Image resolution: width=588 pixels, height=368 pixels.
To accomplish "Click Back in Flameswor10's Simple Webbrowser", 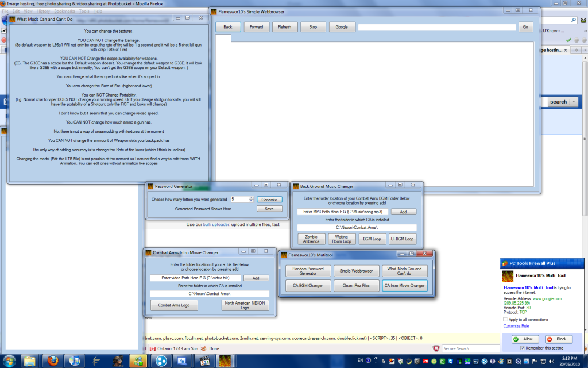I will [x=228, y=27].
